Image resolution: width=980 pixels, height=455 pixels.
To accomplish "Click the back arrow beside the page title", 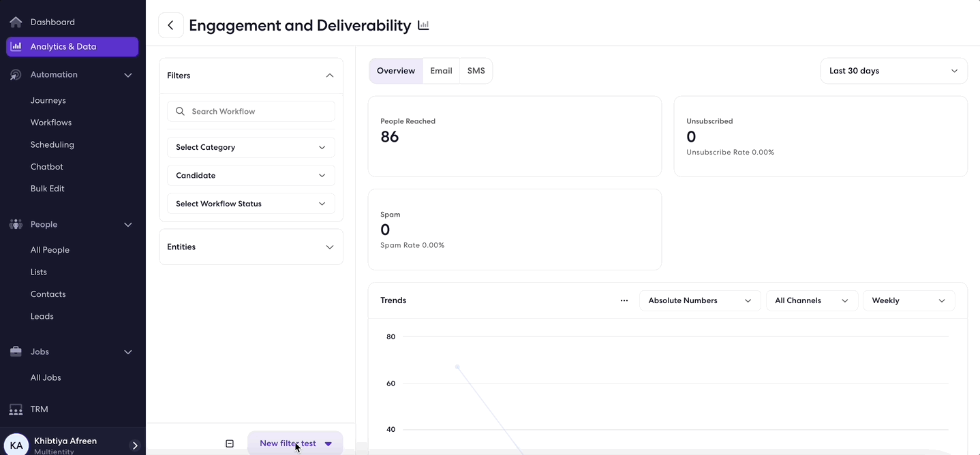I will (x=170, y=25).
